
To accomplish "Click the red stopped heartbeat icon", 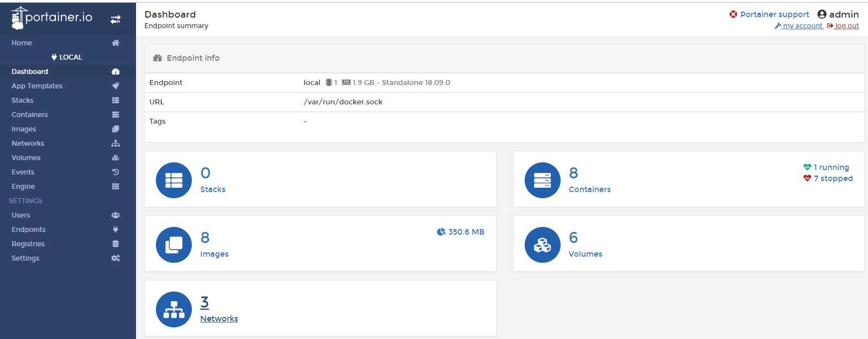I will [x=807, y=178].
